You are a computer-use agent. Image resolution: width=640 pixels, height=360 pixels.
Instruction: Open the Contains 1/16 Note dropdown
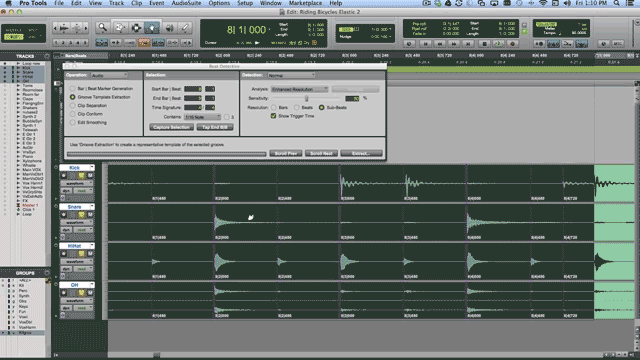pyautogui.click(x=202, y=117)
